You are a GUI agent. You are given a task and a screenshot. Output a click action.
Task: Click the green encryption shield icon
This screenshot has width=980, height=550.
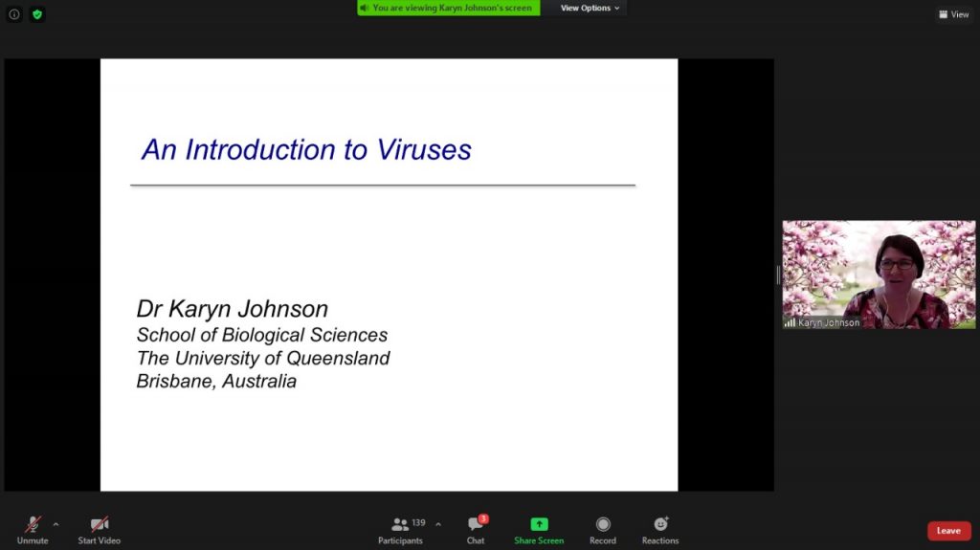(x=37, y=14)
